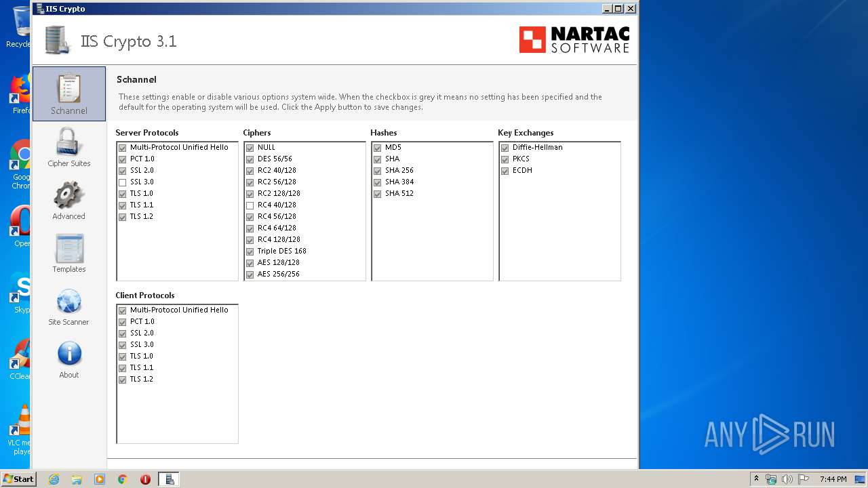The width and height of the screenshot is (868, 488).
Task: Click the Action Center flag icon
Action: (804, 479)
